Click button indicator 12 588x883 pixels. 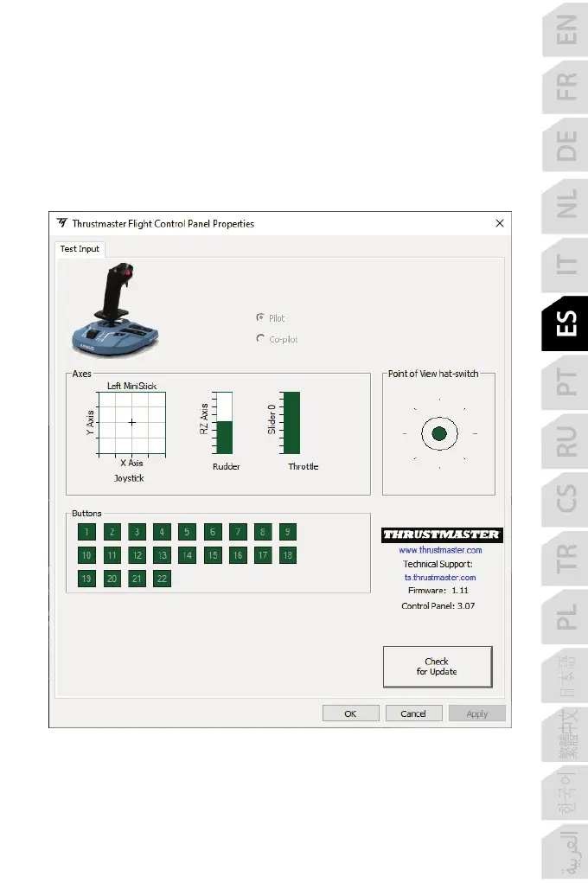click(x=137, y=555)
